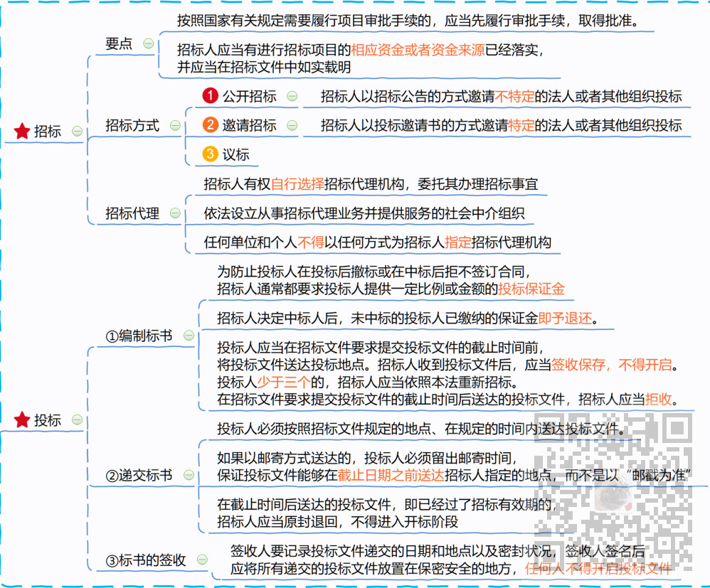Click the orange text 截止日期之前送达
The image size is (710, 588).
(x=391, y=475)
